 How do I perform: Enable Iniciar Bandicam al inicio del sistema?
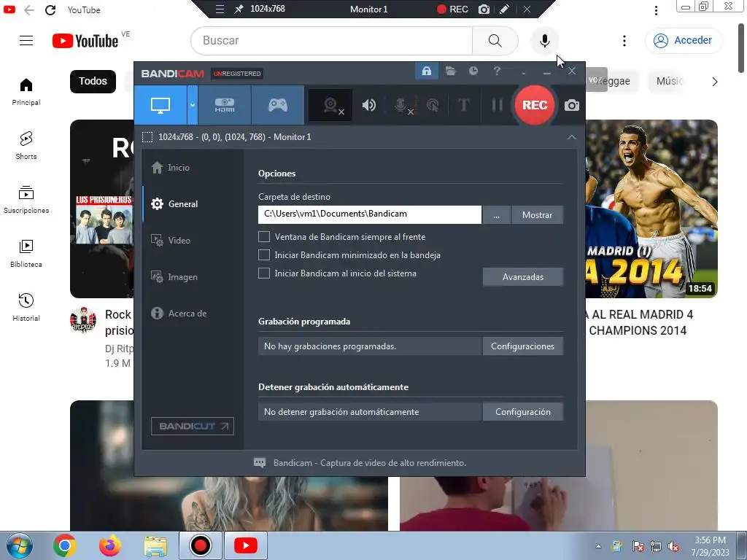tap(264, 273)
